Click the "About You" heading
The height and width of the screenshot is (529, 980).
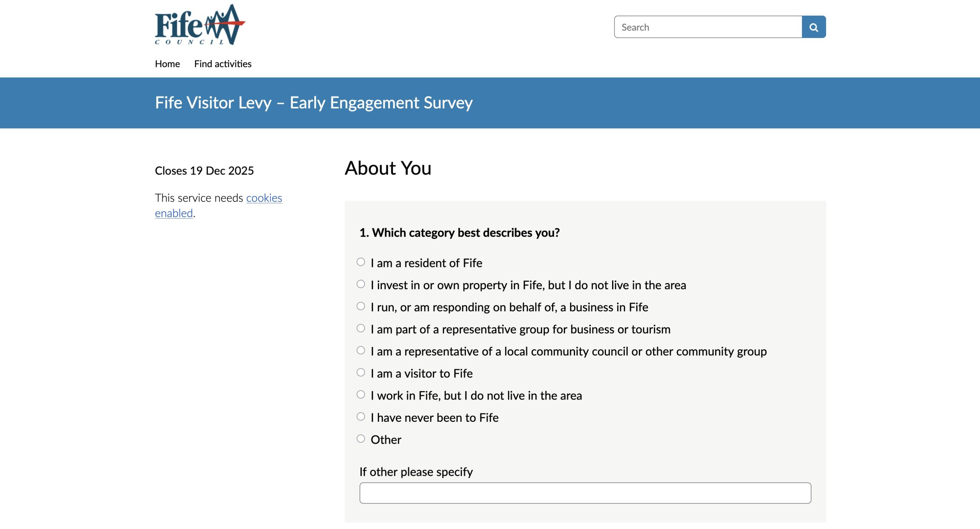tap(388, 168)
